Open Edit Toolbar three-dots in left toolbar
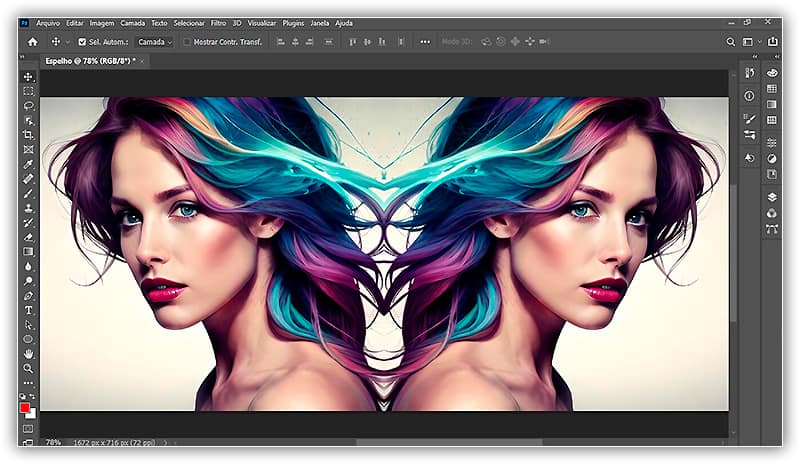The image size is (800, 464). click(x=28, y=382)
